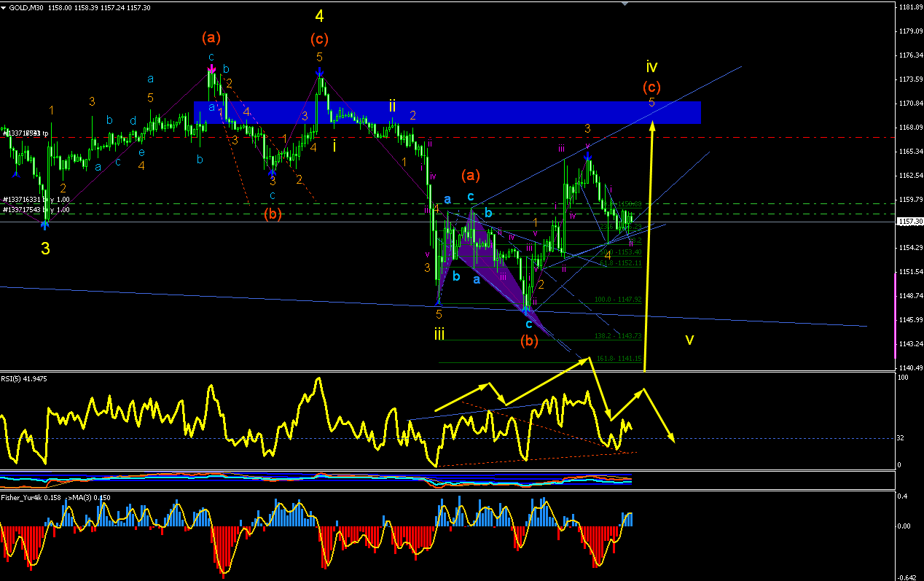Click the current price tag 1157.30 on axis
Screen dimensions: 924x581
[909, 222]
